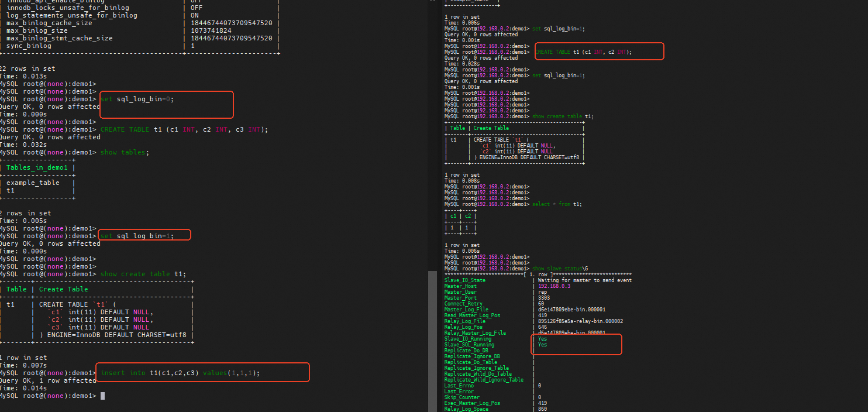868x412 pixels.
Task: Click 'CREATE TABLE t1 (c1 INT, c2 INT);' in right pane
Action: 583,52
